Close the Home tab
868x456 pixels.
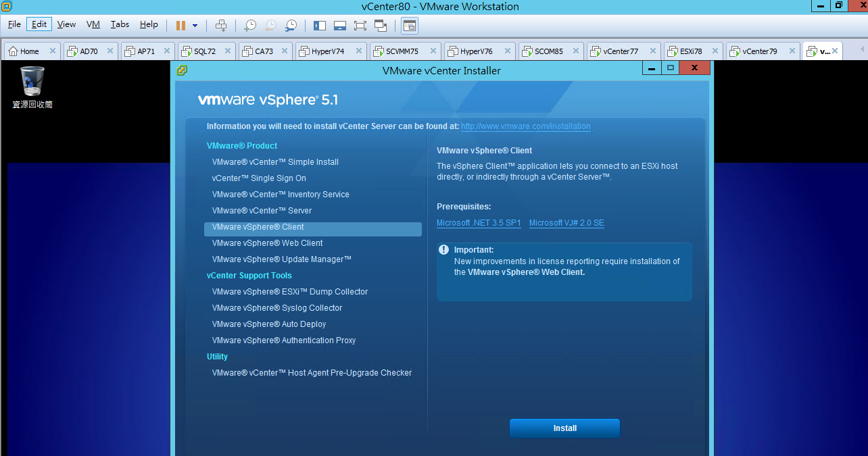click(x=53, y=51)
